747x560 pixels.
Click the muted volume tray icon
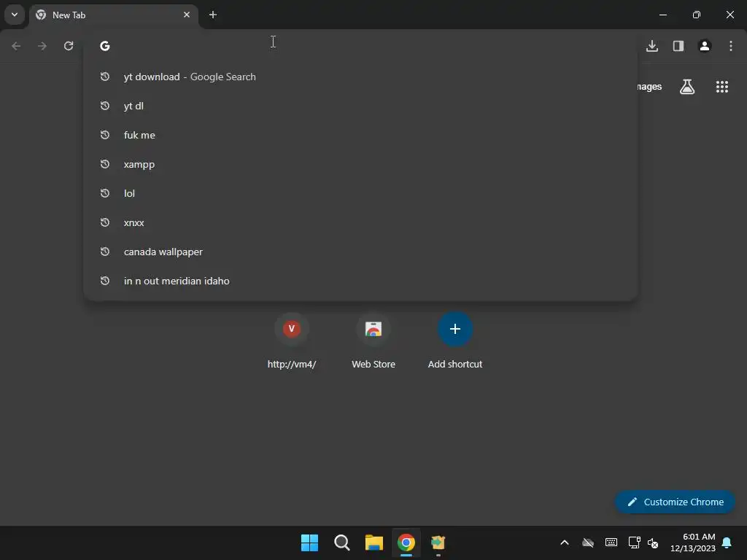(x=653, y=542)
